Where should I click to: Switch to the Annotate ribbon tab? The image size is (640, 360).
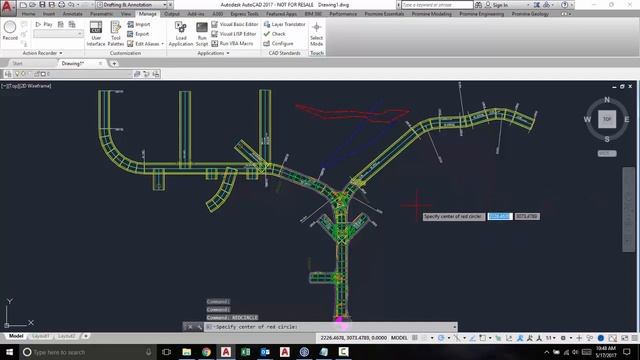(x=73, y=14)
